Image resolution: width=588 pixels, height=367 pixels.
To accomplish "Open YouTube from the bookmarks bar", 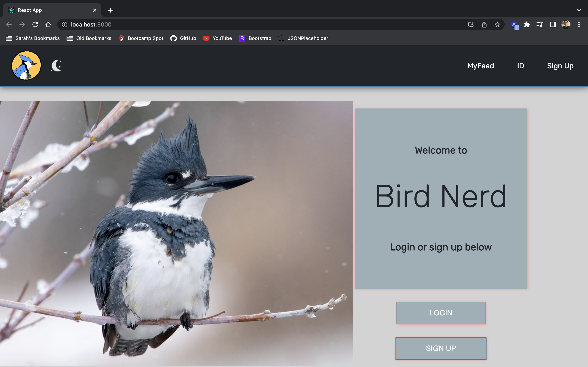I will [x=217, y=38].
